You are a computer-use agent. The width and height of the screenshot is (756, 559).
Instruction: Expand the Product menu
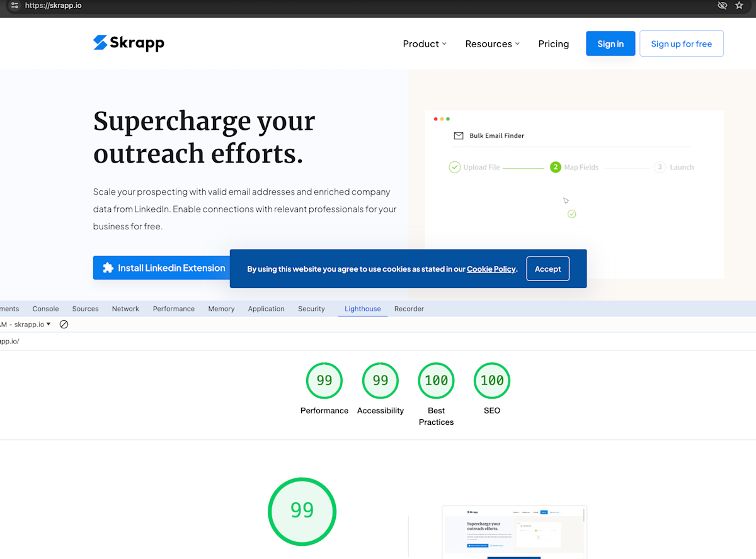425,43
